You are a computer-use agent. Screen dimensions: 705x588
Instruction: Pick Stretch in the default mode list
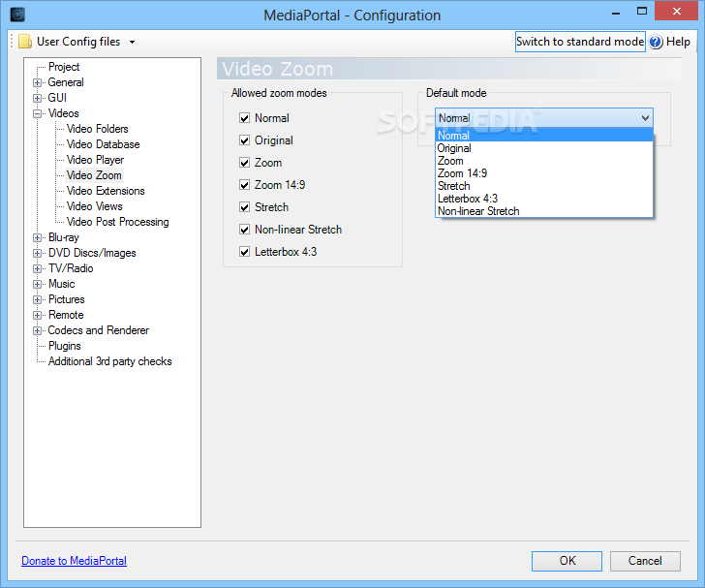544,186
